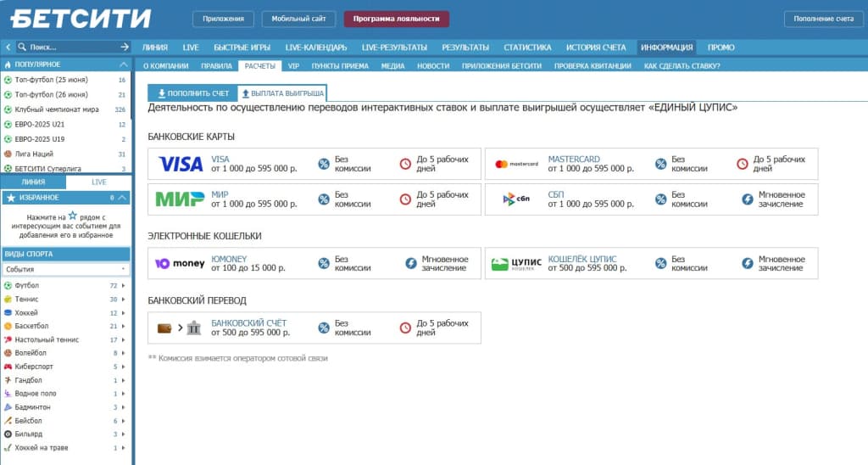Click the lightning icon in СБП row
The height and width of the screenshot is (465, 868).
tap(748, 199)
